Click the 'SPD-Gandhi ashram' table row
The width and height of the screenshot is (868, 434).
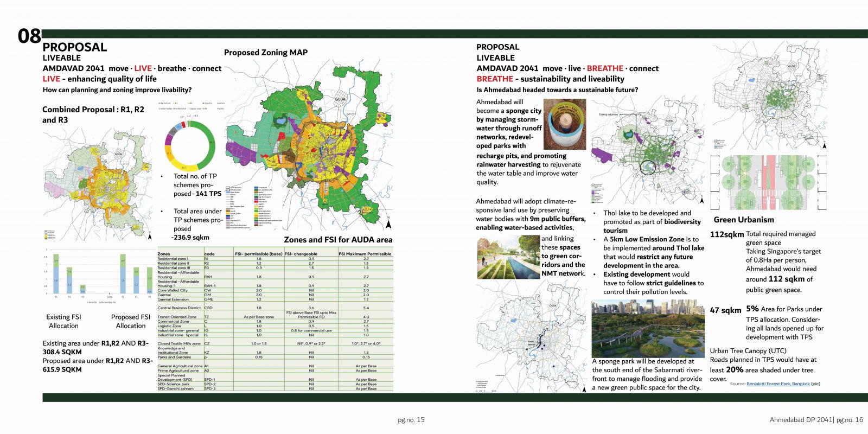point(275,388)
